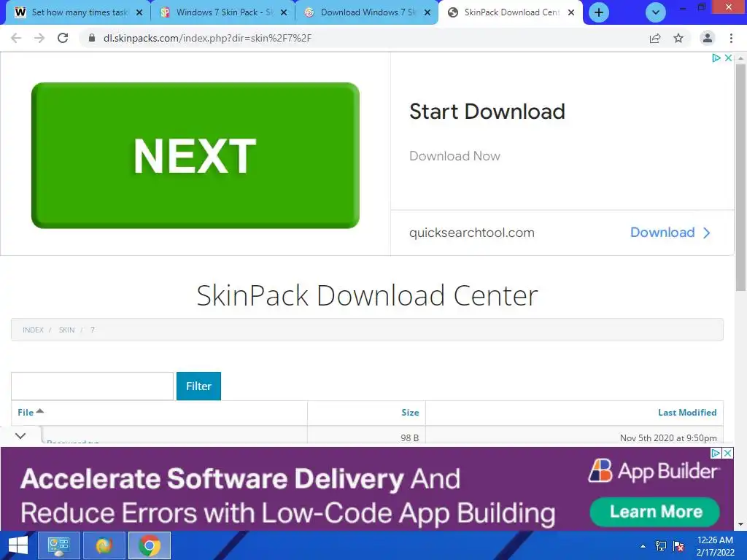Image resolution: width=747 pixels, height=560 pixels.
Task: Click the filter text input field
Action: [92, 386]
